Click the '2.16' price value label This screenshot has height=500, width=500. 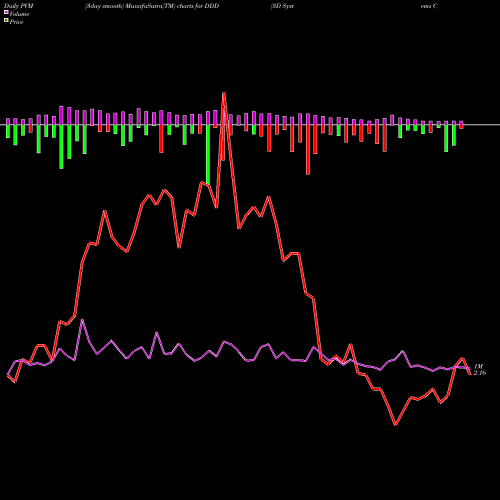pyautogui.click(x=480, y=373)
